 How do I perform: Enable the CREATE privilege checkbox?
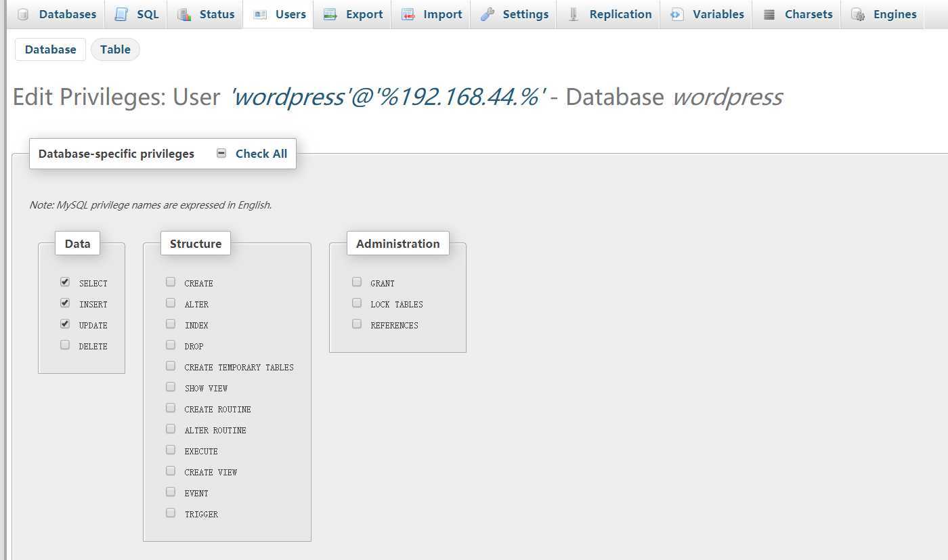tap(171, 282)
